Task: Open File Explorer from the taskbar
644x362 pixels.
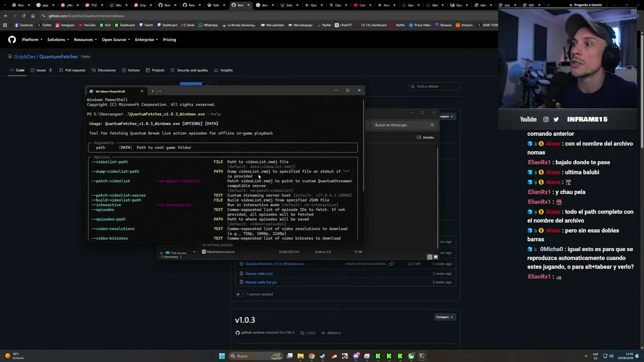Action: [300, 356]
